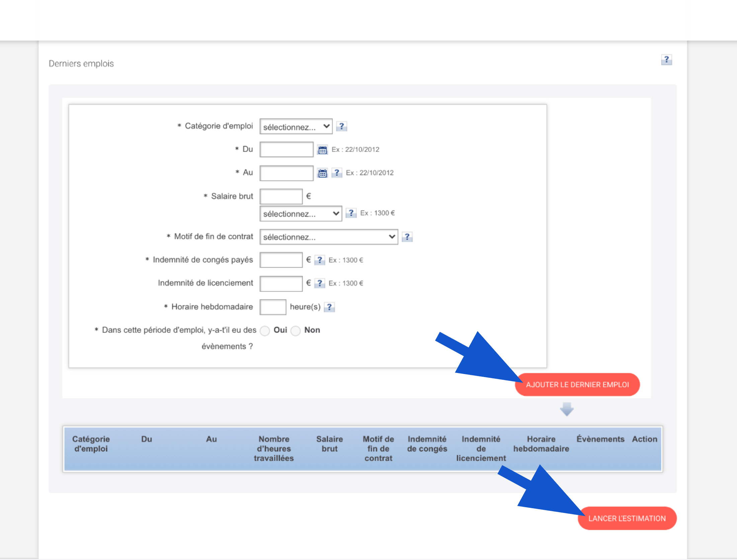The height and width of the screenshot is (560, 737).
Task: Focus the Au date input field
Action: click(x=286, y=173)
